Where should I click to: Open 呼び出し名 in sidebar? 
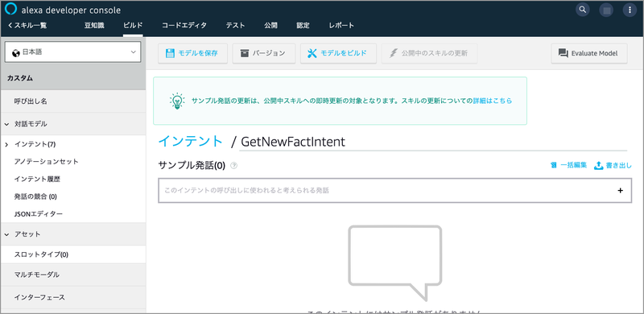73,101
